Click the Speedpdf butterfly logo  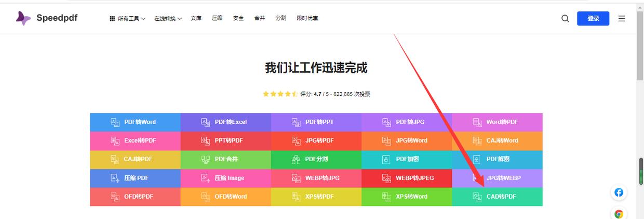(23, 18)
